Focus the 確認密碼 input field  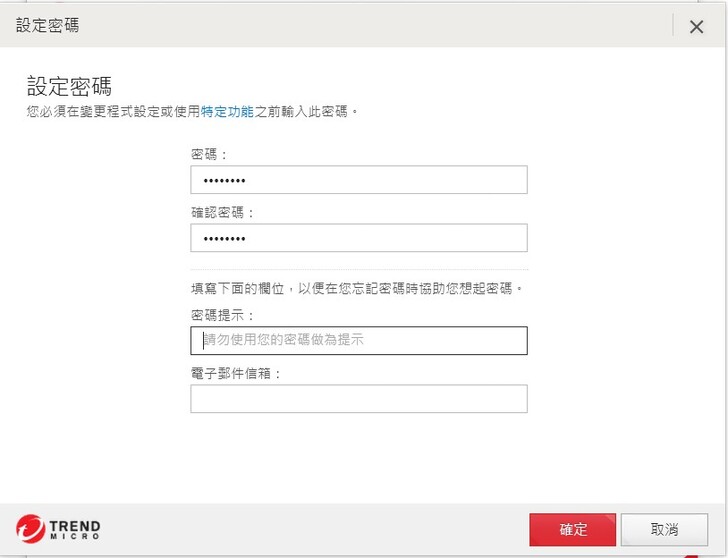click(x=358, y=238)
